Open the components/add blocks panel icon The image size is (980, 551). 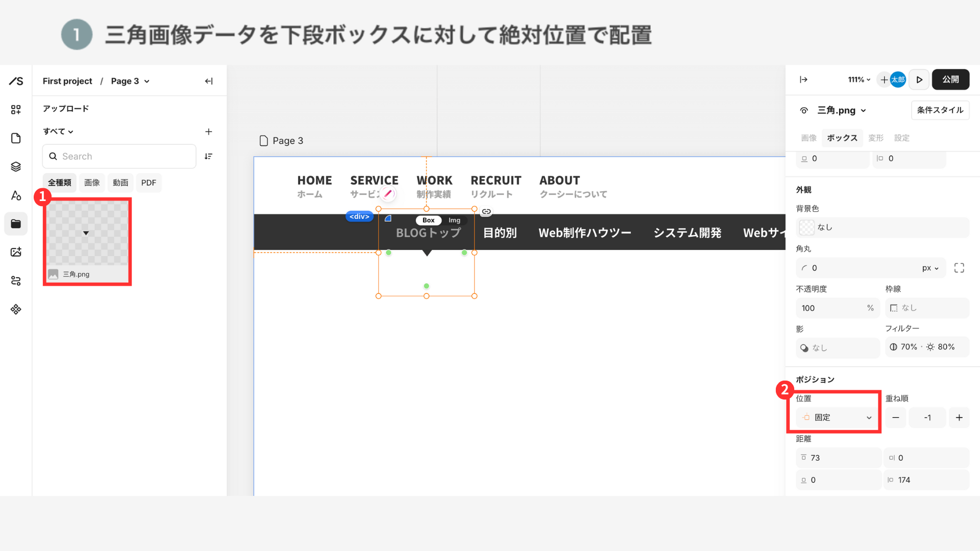tap(16, 109)
